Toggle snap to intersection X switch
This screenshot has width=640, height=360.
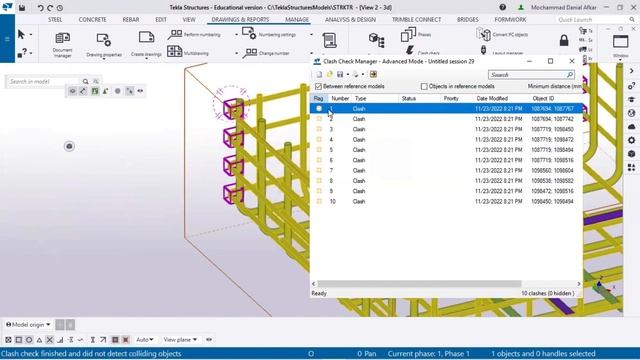click(49, 340)
